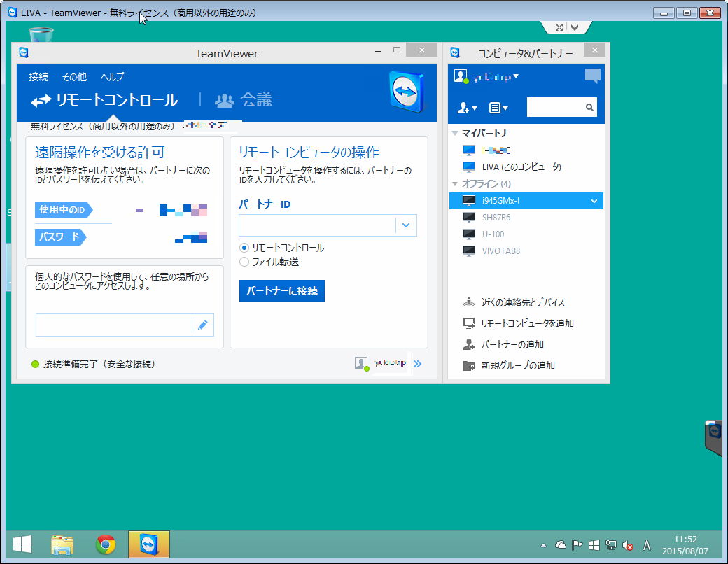Open the add-contact dropdown icon
728x564 pixels.
[x=467, y=108]
